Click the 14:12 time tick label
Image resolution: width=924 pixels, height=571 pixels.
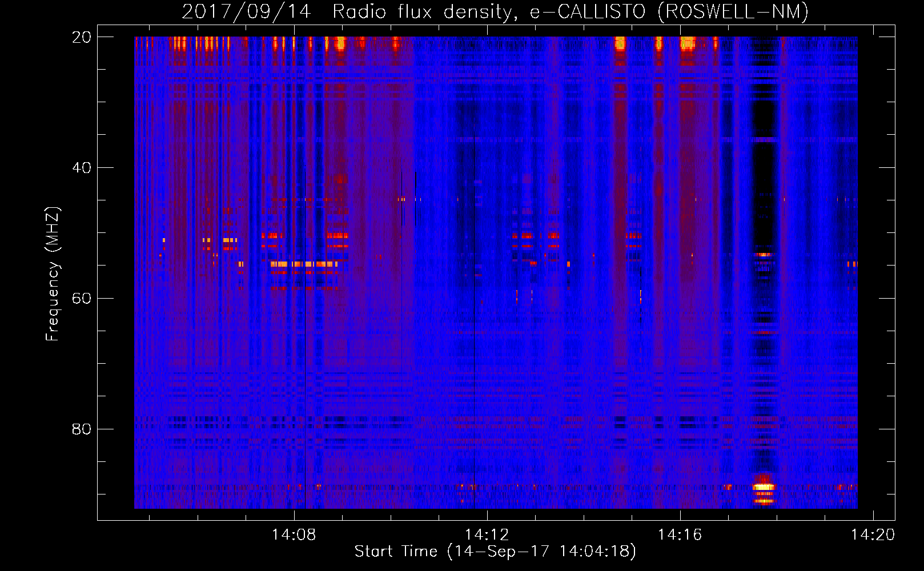pyautogui.click(x=487, y=534)
